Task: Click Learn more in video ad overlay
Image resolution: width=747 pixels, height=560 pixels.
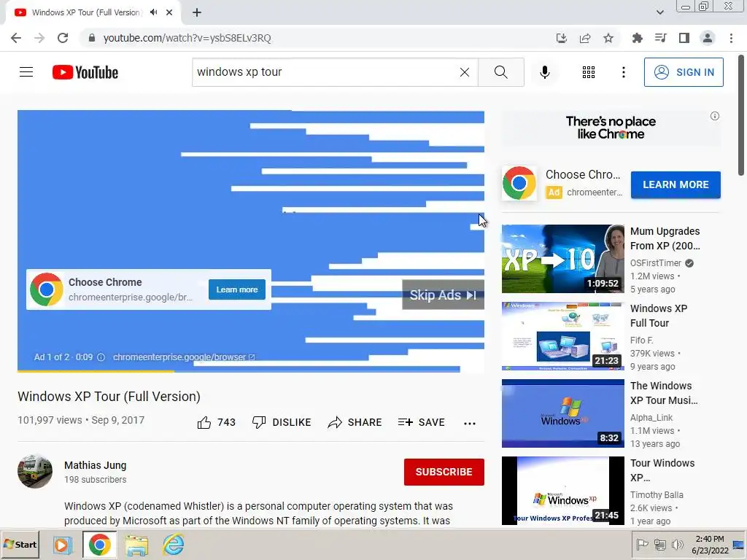Action: coord(237,289)
